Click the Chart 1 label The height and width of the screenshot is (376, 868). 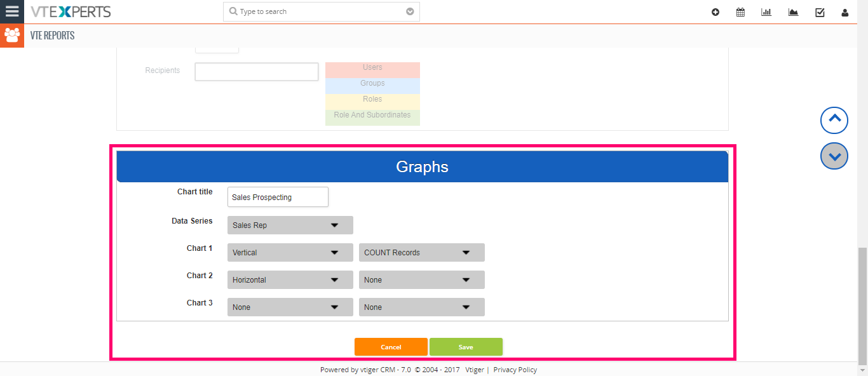point(200,248)
